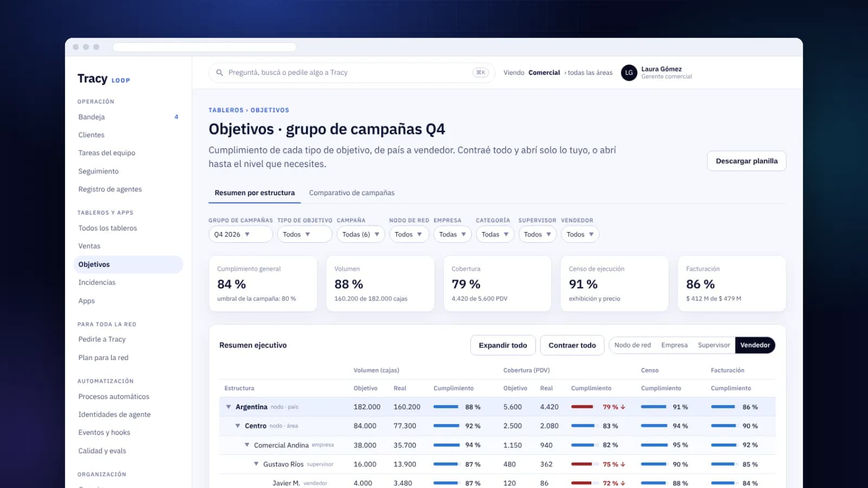The image size is (868, 488).
Task: Collapse the Gustavo Ríos supervisor row
Action: coord(256,464)
